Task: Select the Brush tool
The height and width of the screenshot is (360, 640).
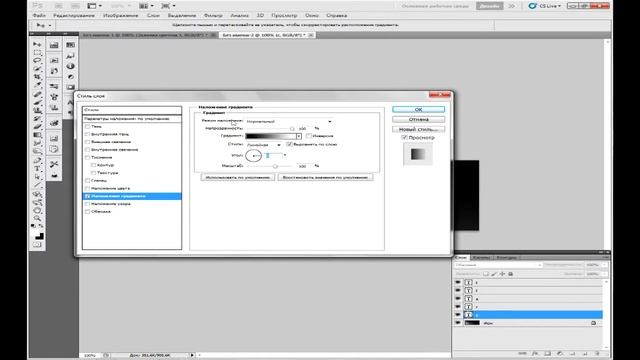Action: coord(37,102)
